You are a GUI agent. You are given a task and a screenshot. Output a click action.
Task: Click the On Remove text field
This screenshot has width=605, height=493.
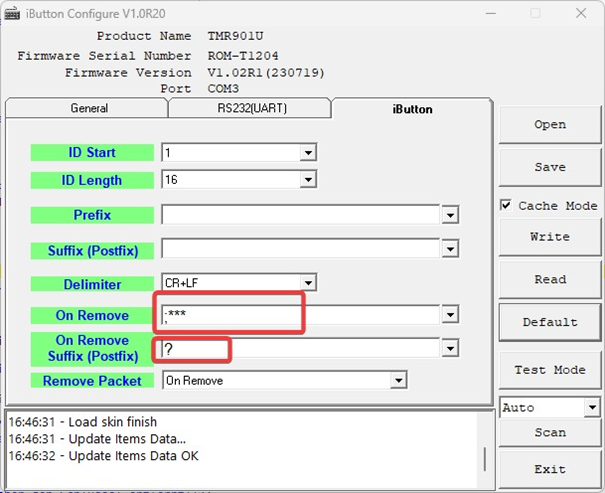(300, 316)
